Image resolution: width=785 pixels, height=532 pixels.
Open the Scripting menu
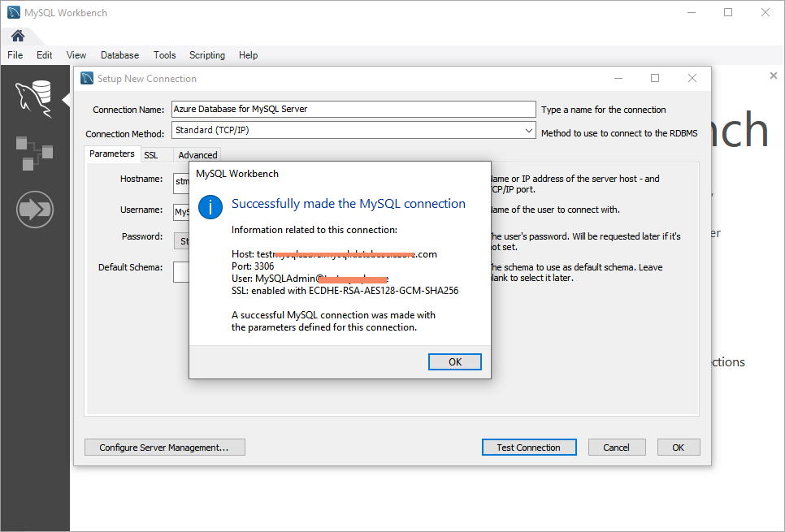pos(207,55)
